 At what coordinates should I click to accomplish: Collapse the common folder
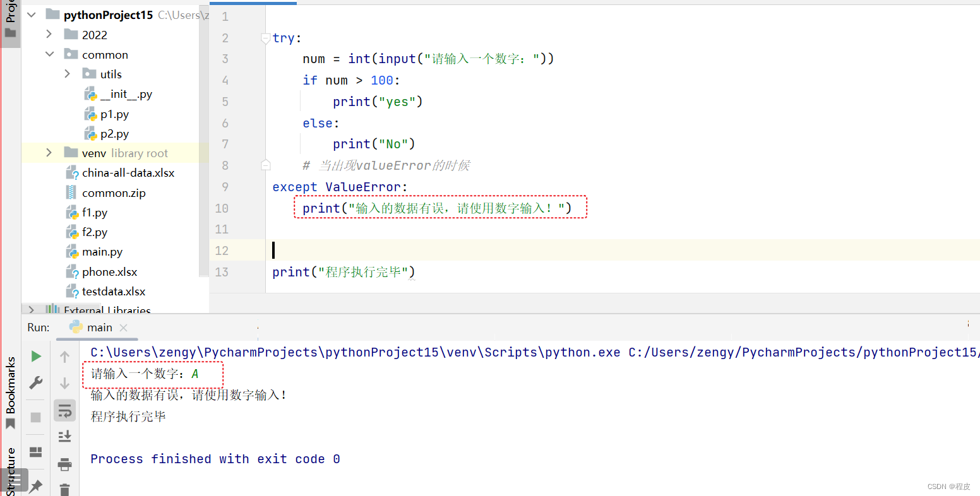pyautogui.click(x=49, y=54)
